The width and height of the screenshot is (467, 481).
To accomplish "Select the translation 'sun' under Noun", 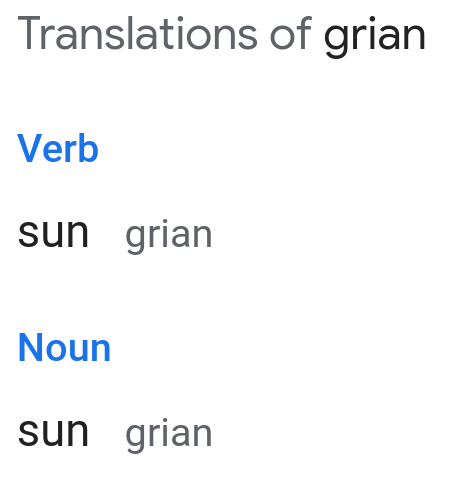I will [x=53, y=433].
